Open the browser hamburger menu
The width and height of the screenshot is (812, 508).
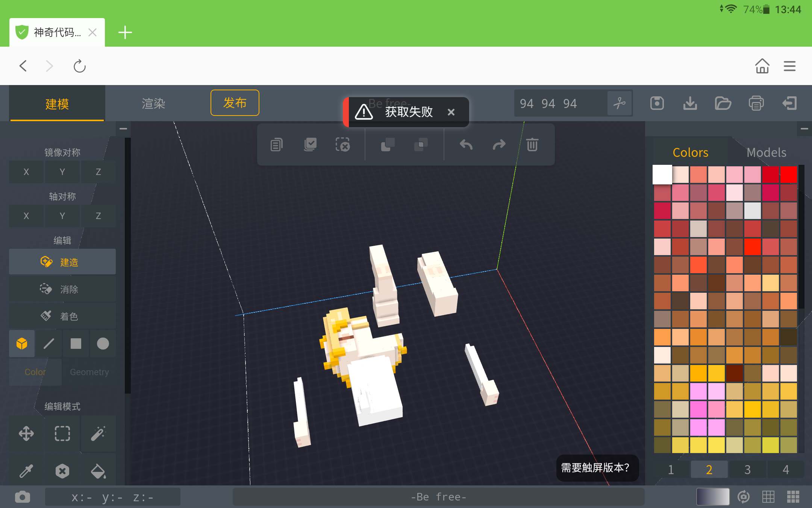789,66
